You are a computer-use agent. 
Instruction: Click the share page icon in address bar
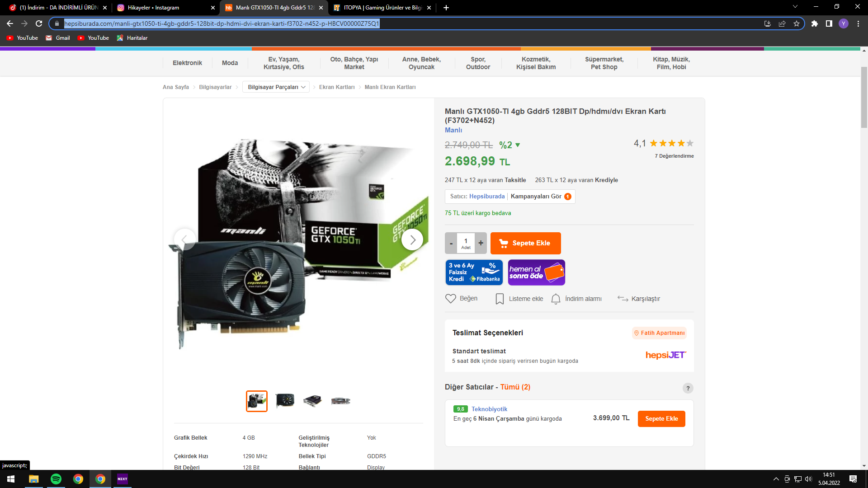(x=782, y=23)
